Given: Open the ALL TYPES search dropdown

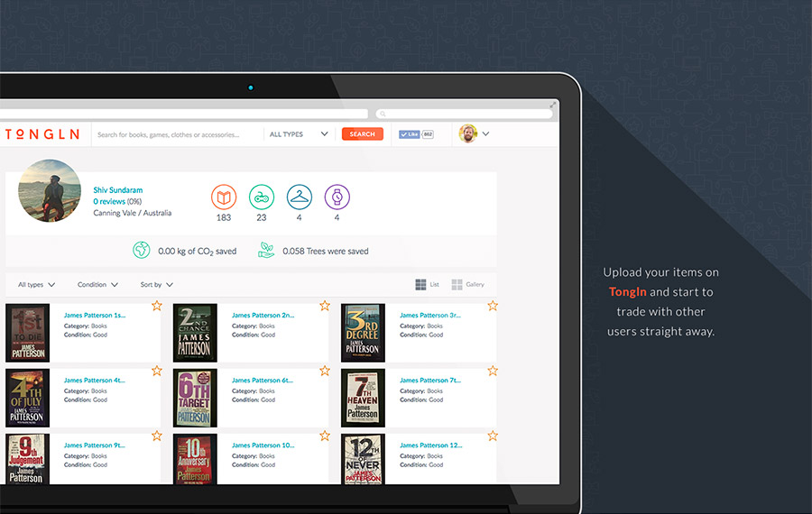Looking at the screenshot, I should (299, 134).
